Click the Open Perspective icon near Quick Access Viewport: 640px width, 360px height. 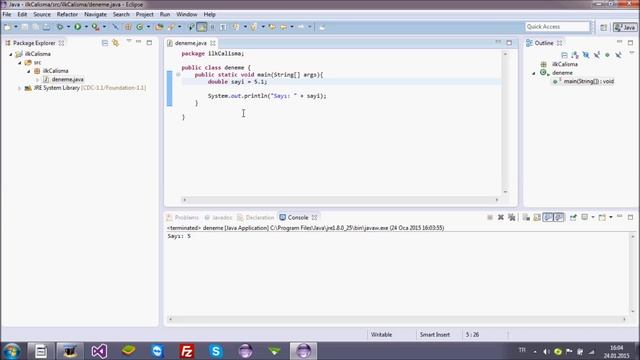(604, 27)
